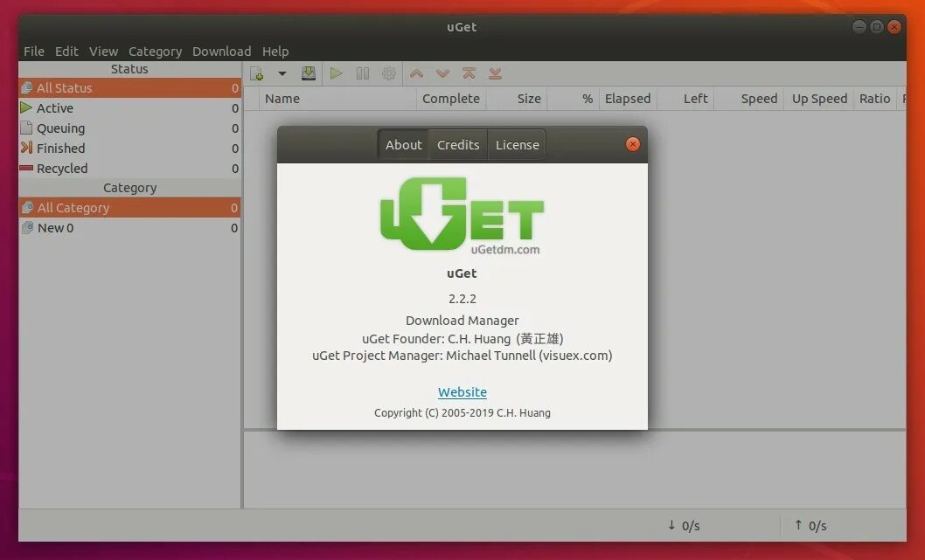The width and height of the screenshot is (925, 560).
Task: Open the Category menu
Action: point(155,52)
